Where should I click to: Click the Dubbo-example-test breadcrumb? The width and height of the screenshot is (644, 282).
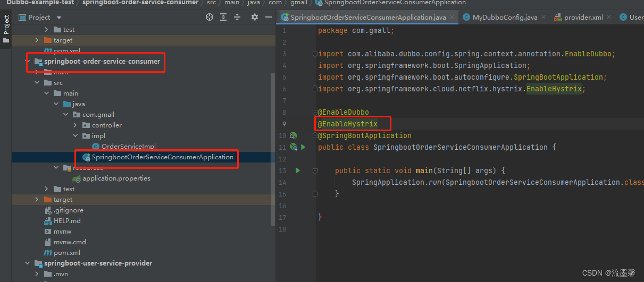click(40, 3)
